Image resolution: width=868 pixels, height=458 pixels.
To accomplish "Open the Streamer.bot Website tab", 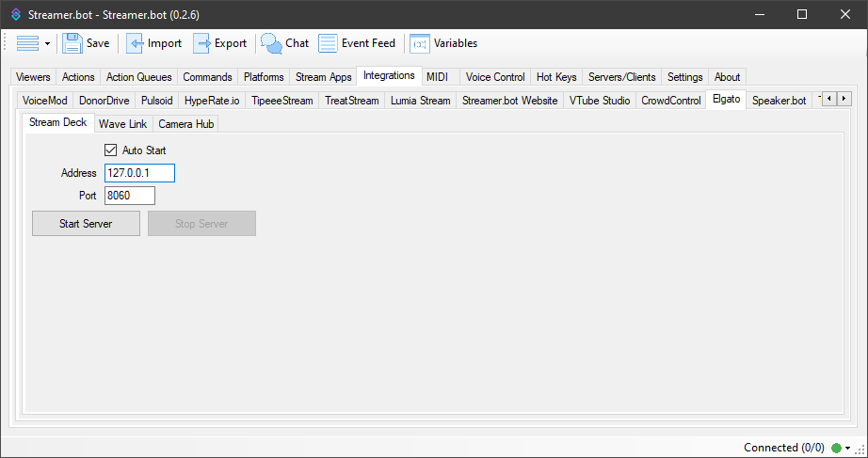I will (510, 101).
